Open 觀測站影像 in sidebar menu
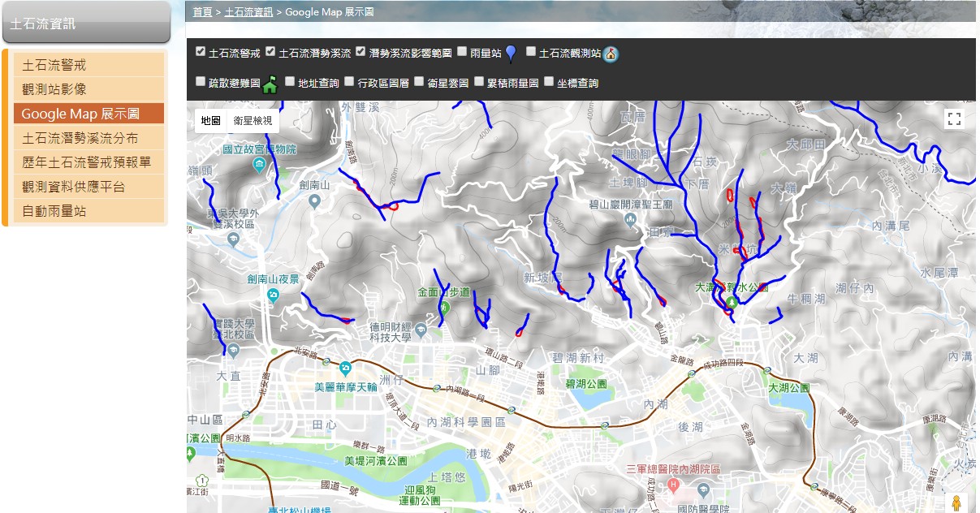Image resolution: width=980 pixels, height=513 pixels. (54, 89)
